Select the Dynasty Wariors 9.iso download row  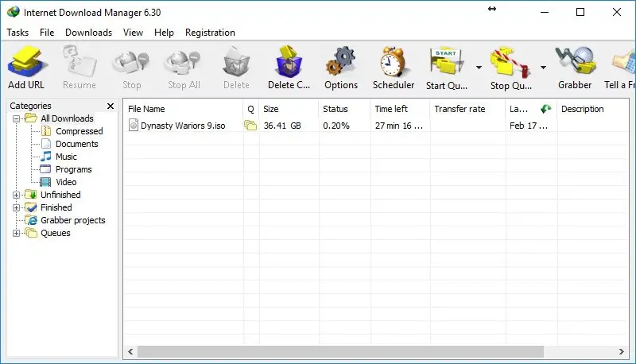184,126
